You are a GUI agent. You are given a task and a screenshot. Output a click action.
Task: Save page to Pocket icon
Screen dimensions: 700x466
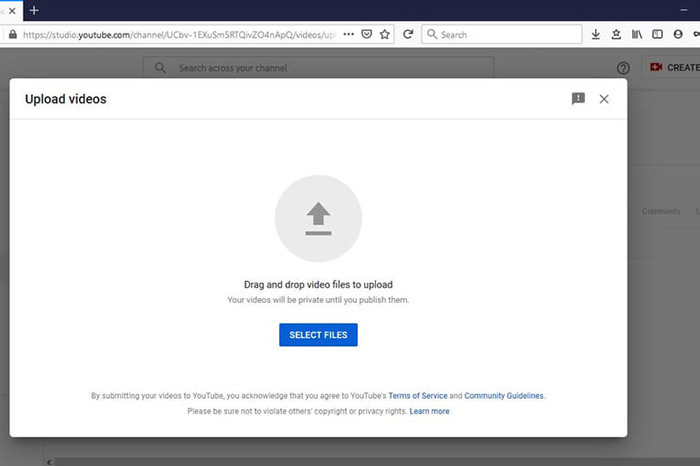367,34
